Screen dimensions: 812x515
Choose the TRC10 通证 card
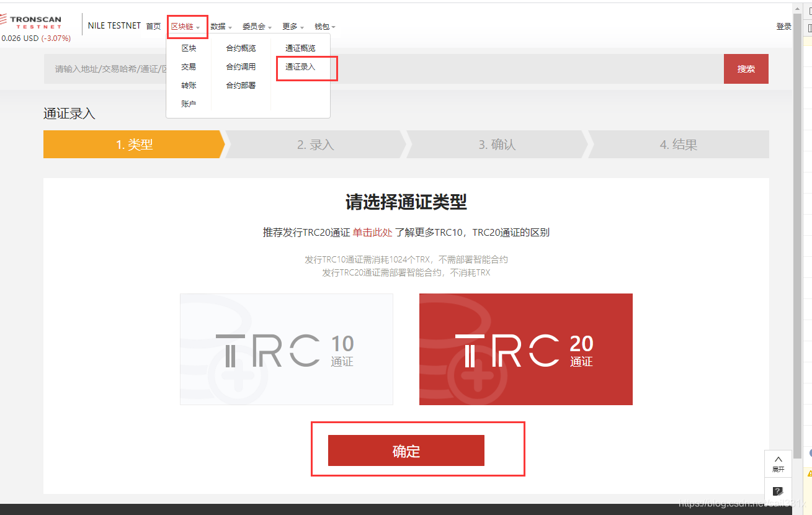tap(287, 349)
